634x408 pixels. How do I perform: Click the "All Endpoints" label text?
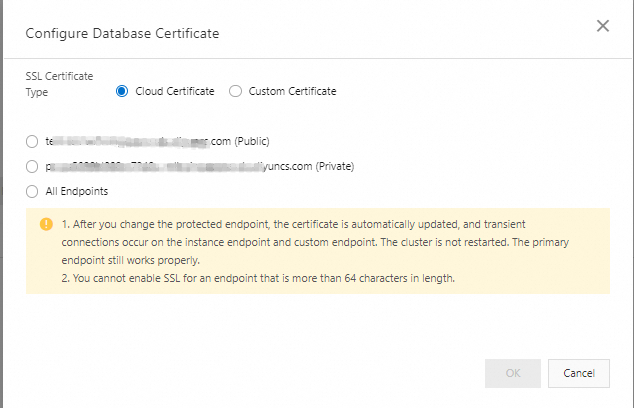tap(77, 191)
